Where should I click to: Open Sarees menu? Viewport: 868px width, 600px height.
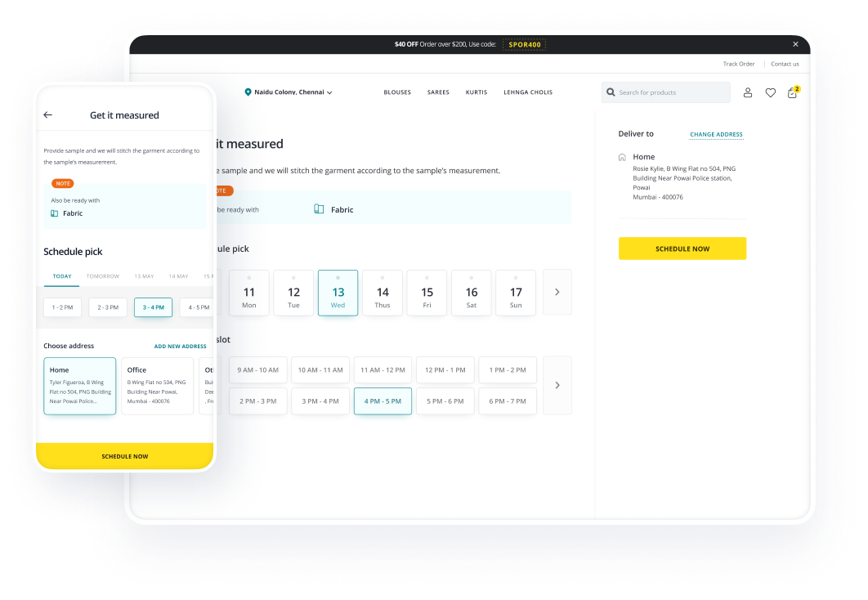(x=438, y=92)
